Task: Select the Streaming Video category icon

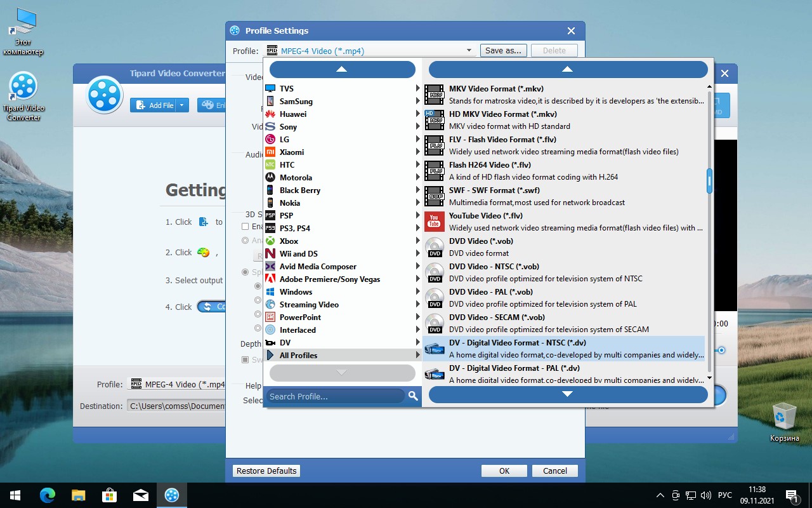Action: coord(270,304)
